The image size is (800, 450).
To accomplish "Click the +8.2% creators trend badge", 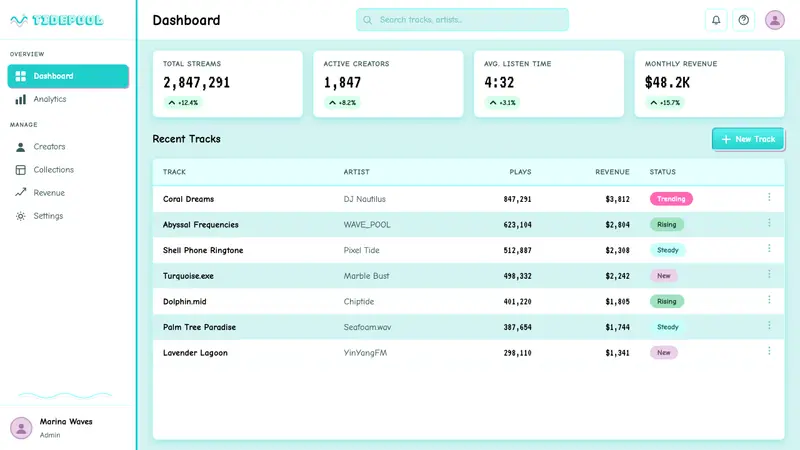I will pos(342,103).
